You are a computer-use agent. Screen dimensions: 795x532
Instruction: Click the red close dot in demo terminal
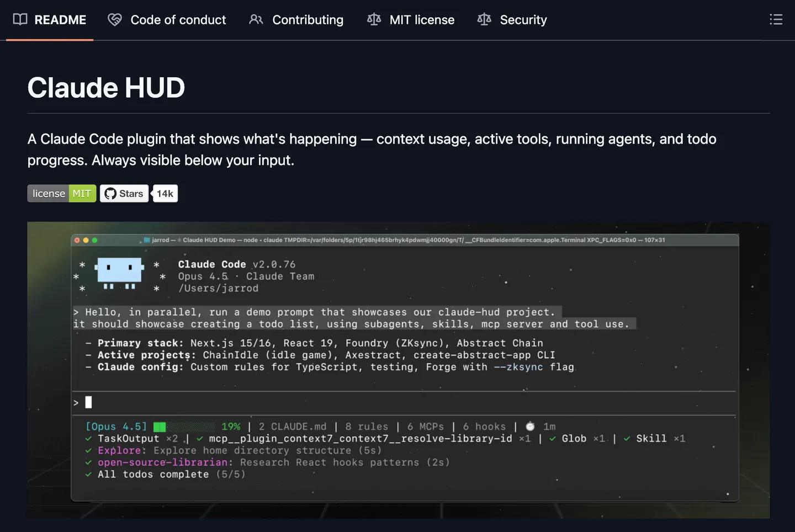pos(77,240)
